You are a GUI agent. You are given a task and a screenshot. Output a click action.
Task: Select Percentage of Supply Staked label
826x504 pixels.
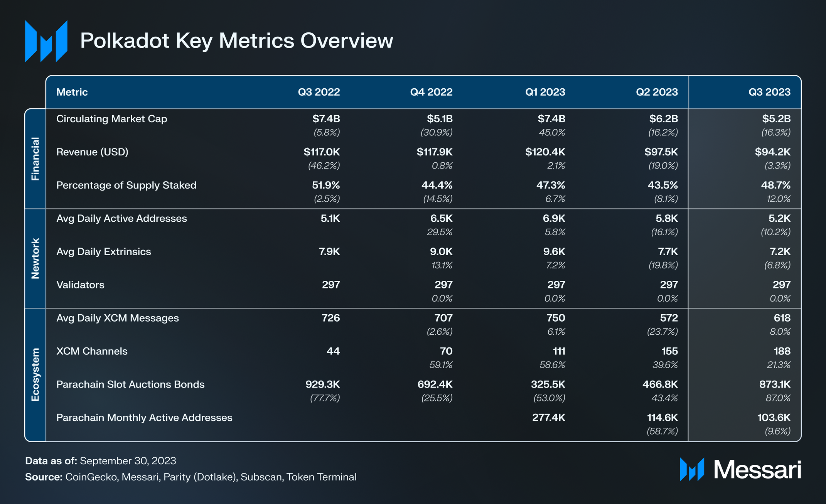point(126,185)
